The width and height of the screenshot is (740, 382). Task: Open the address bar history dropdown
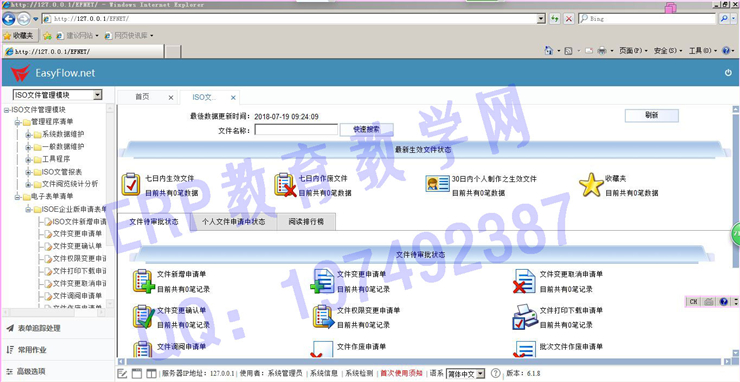541,18
